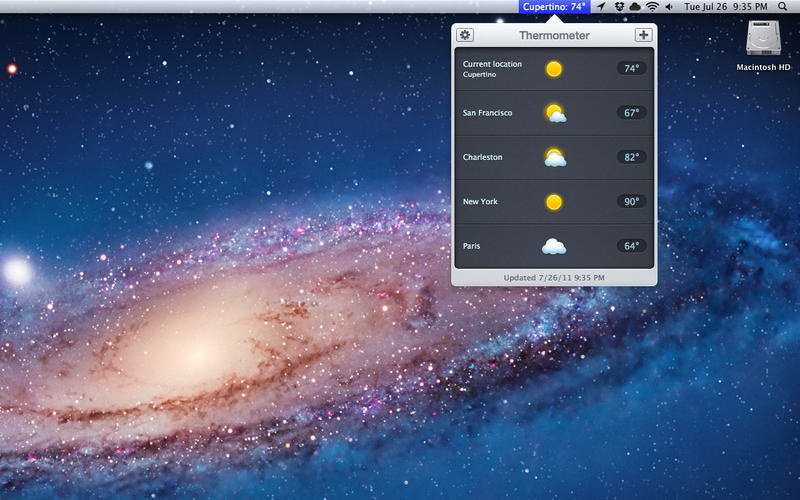The image size is (800, 500).
Task: Open the Dropbox menu bar icon
Action: [x=618, y=6]
